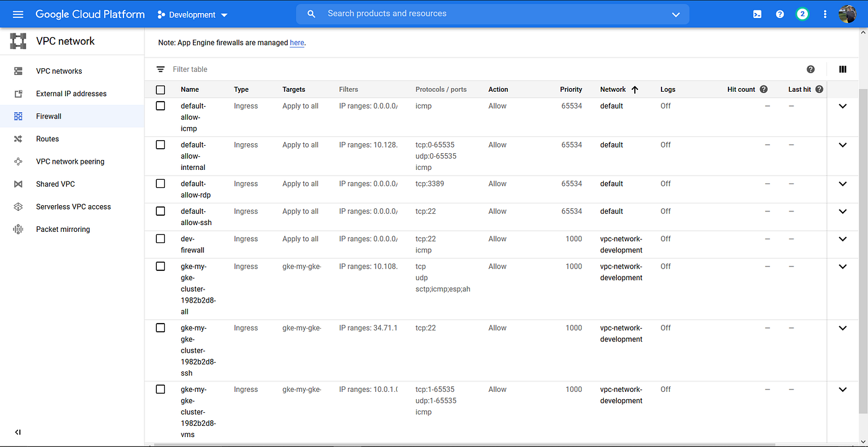The image size is (868, 447).
Task: Open vpc-network-development link in dev-firewall row
Action: pyautogui.click(x=621, y=244)
